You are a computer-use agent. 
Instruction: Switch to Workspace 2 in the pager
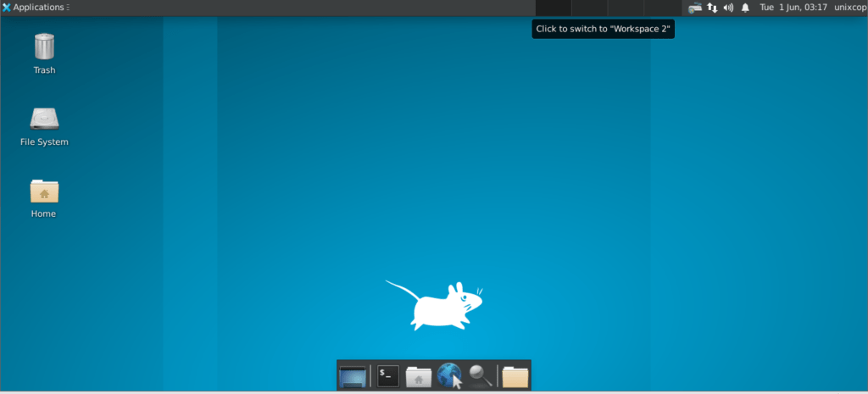pos(590,8)
